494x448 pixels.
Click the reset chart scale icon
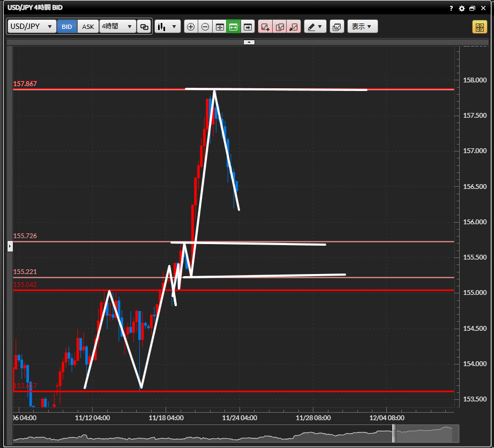pyautogui.click(x=219, y=27)
